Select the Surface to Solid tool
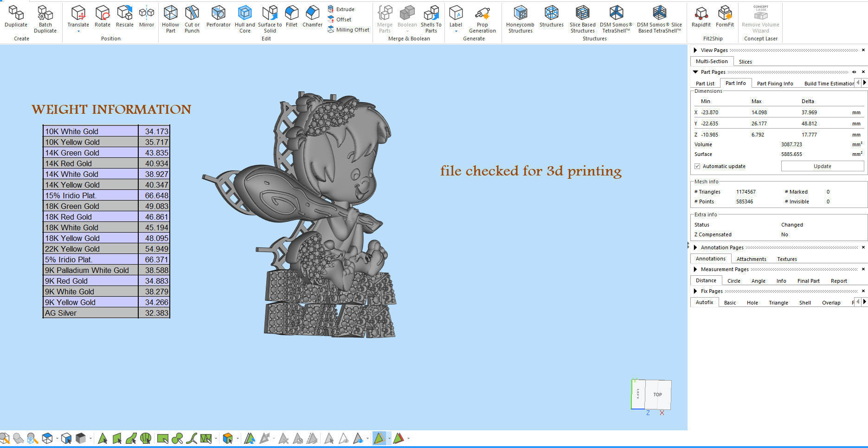Viewport: 868px width, 448px height. pyautogui.click(x=270, y=19)
